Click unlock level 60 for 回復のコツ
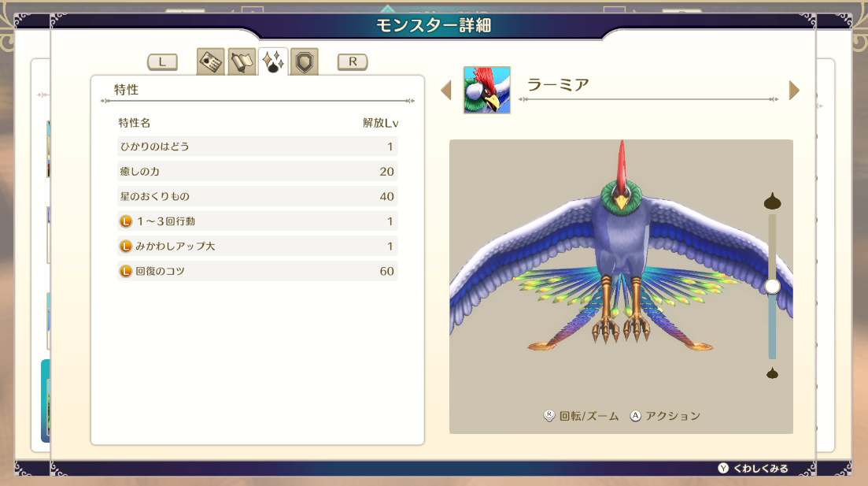The height and width of the screenshot is (486, 868). pyautogui.click(x=387, y=271)
